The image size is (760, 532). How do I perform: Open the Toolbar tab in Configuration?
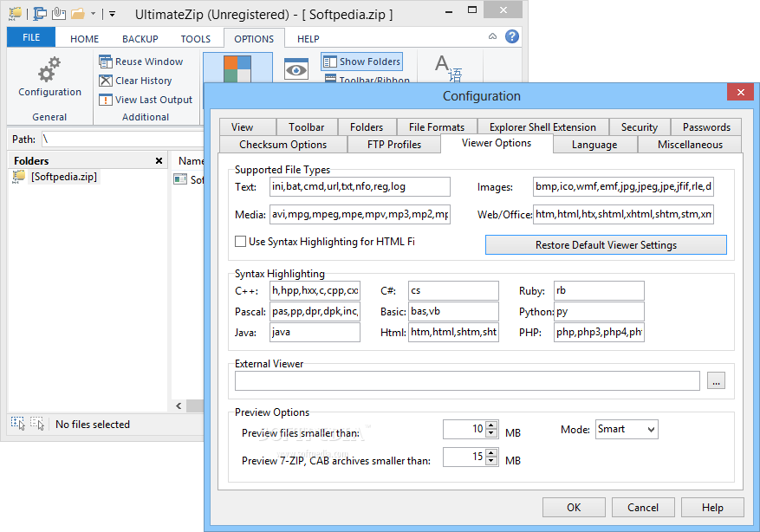point(306,127)
